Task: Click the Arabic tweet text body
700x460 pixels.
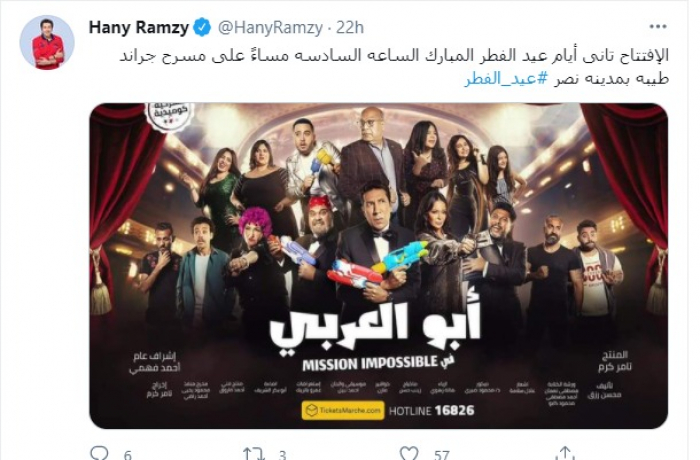Action: pyautogui.click(x=394, y=67)
